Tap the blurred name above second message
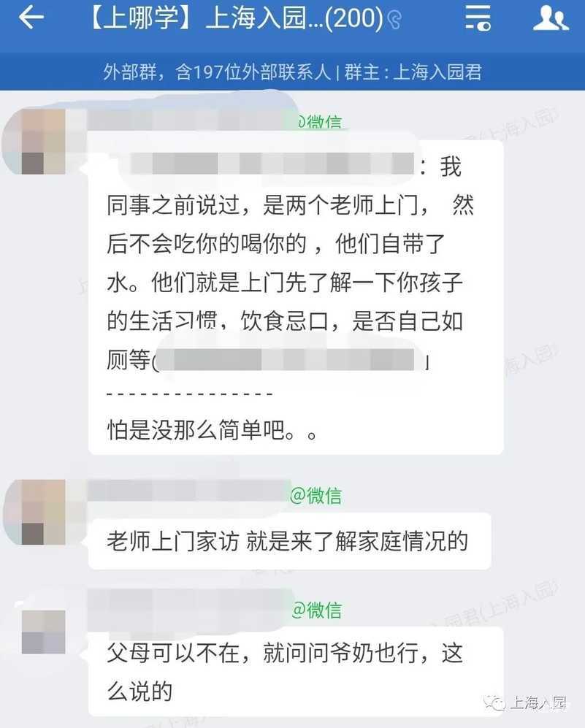Viewport: 585px width, 728px height. coord(188,491)
